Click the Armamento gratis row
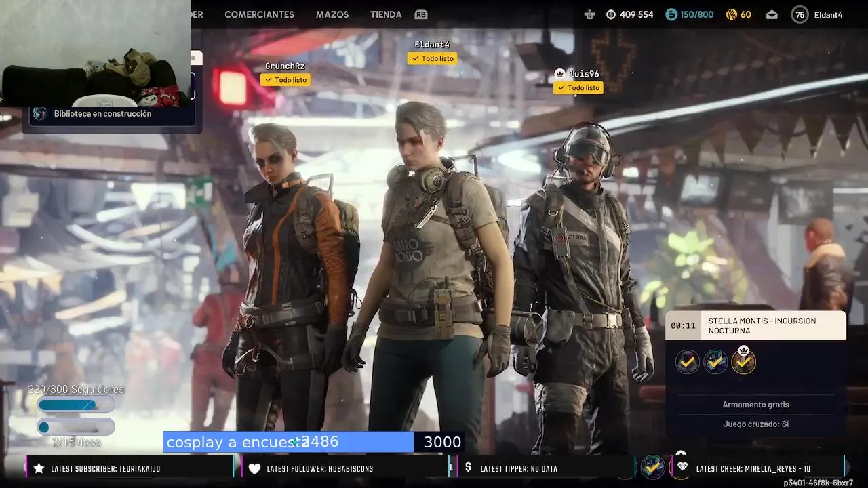868x488 pixels. [x=755, y=405]
